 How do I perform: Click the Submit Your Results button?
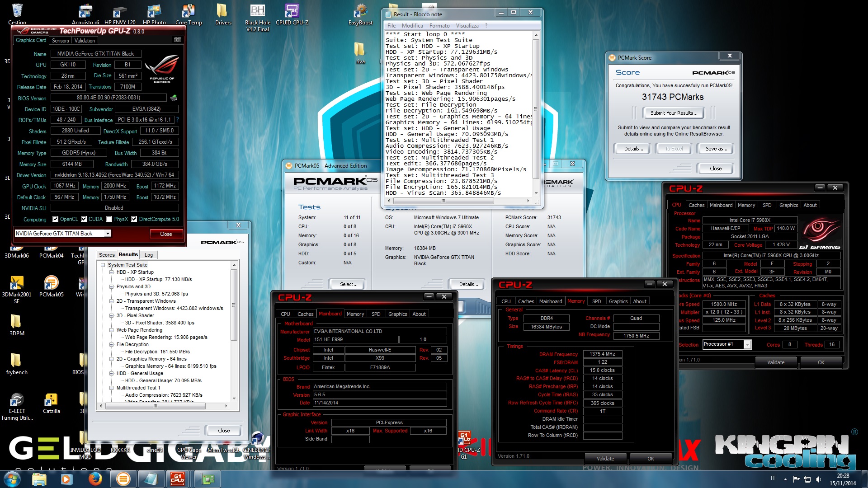(674, 113)
